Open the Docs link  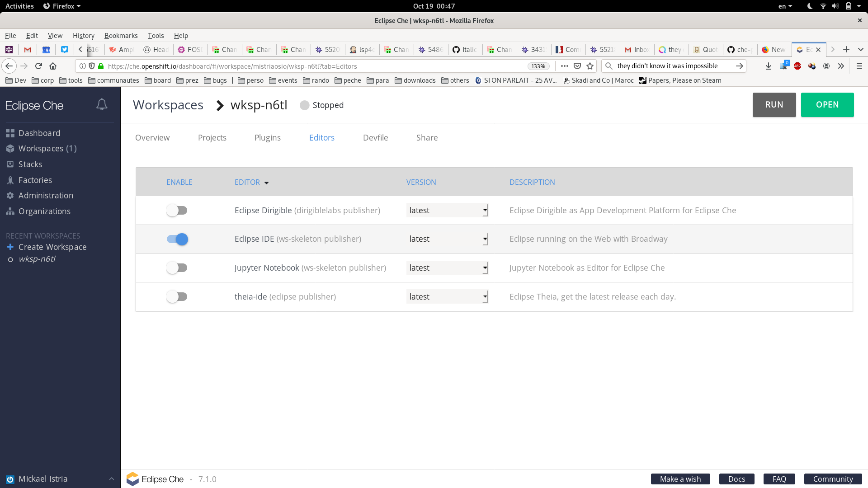(736, 479)
